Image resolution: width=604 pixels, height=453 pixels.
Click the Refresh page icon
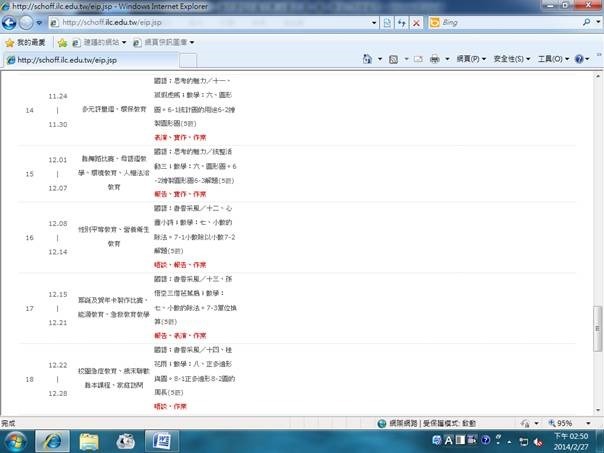point(401,21)
